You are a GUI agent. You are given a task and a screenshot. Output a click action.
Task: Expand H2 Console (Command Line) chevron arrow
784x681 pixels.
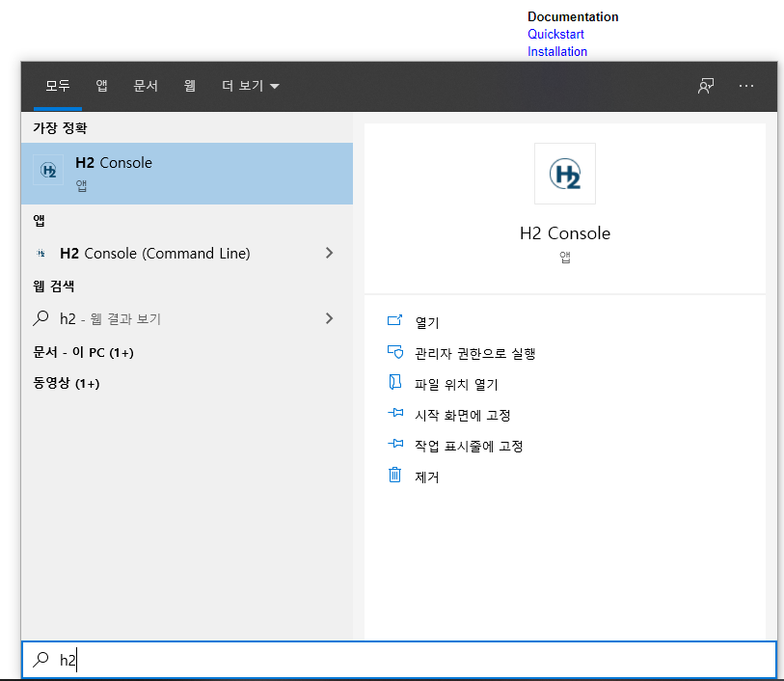click(329, 253)
